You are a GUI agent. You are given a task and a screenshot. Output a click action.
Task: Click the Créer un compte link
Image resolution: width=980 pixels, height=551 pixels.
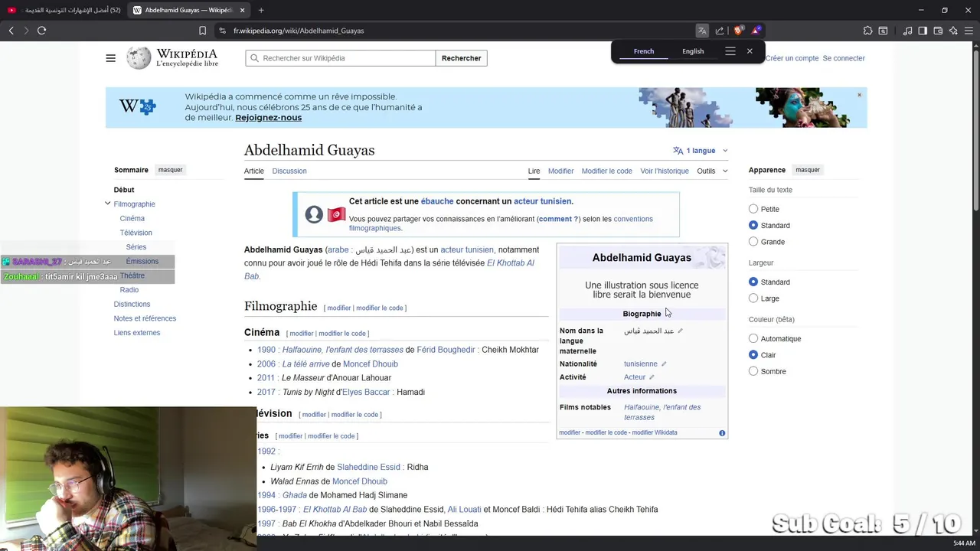pos(792,58)
